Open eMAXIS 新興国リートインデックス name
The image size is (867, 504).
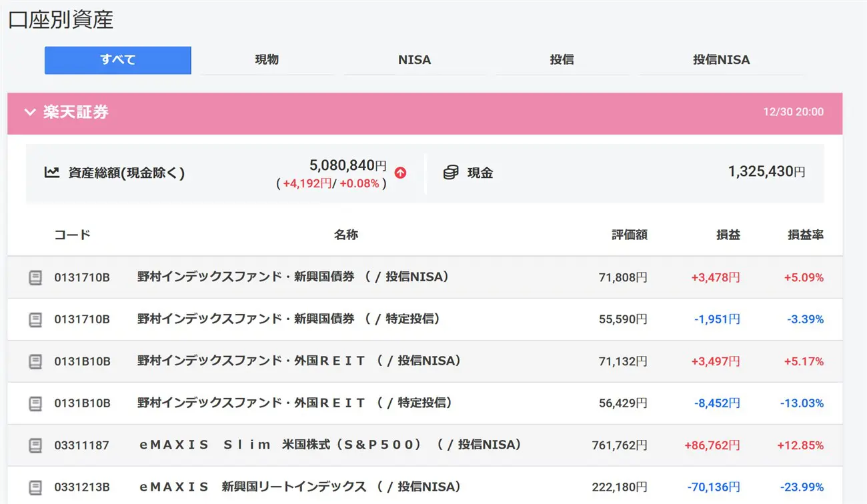pyautogui.click(x=301, y=487)
